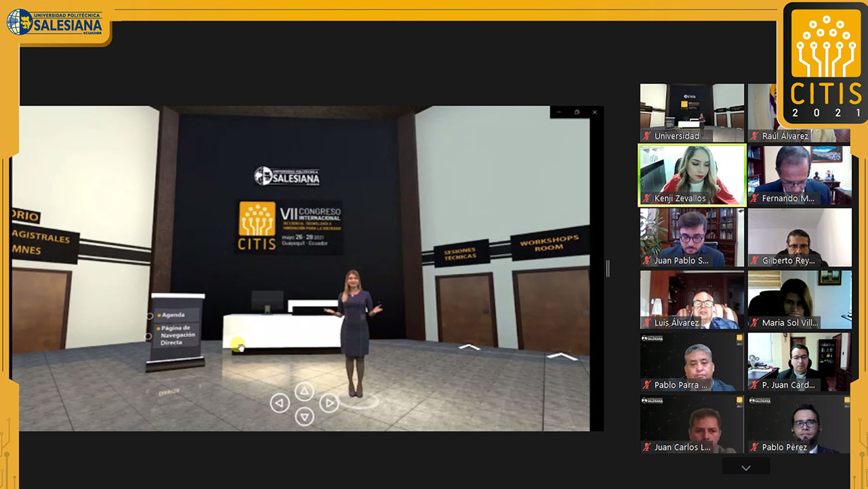Open the Agenda link on the lobby banner
This screenshot has width=868, height=489.
173,315
